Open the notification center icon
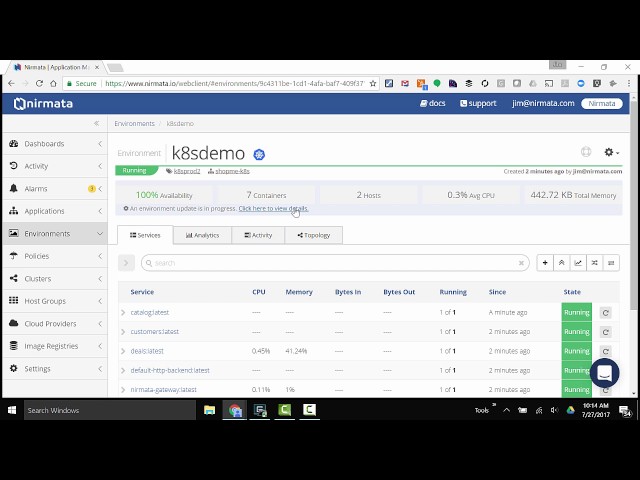This screenshot has height=480, width=640. [x=625, y=411]
